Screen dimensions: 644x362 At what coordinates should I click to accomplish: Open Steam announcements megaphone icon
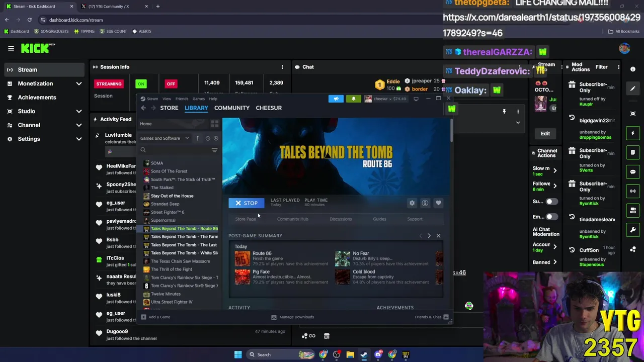(x=336, y=99)
